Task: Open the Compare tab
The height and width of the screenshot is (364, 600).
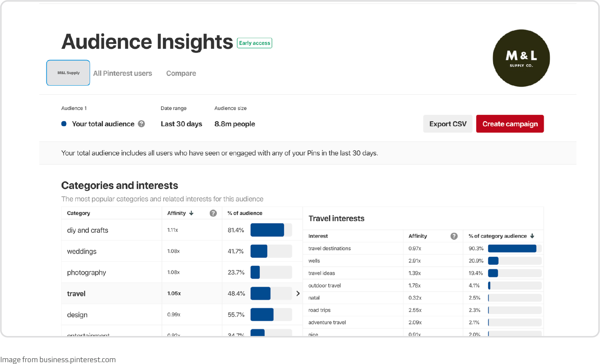Action: (x=181, y=73)
